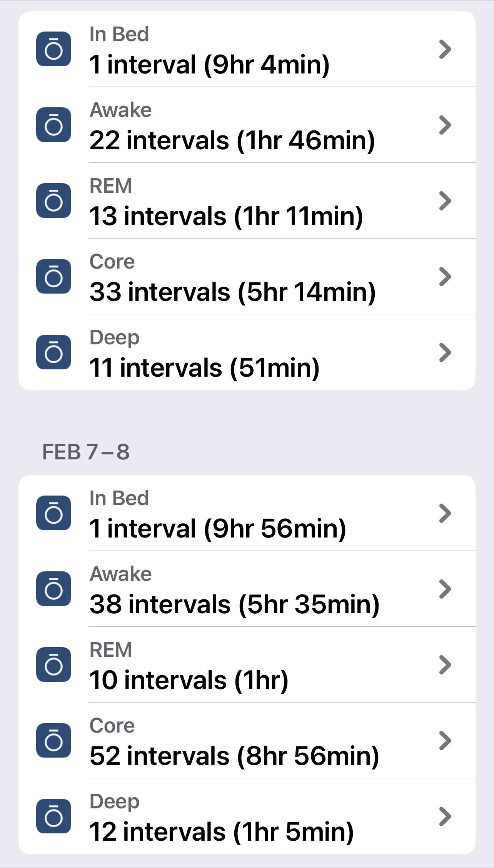Tap the Oura icon beside Awake 22 intervals

point(53,125)
